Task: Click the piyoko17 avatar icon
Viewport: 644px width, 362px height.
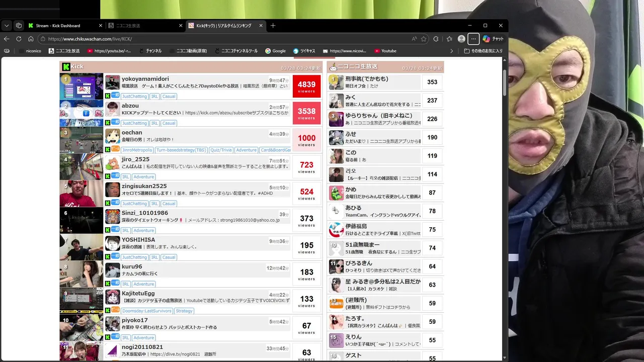Action: click(113, 324)
